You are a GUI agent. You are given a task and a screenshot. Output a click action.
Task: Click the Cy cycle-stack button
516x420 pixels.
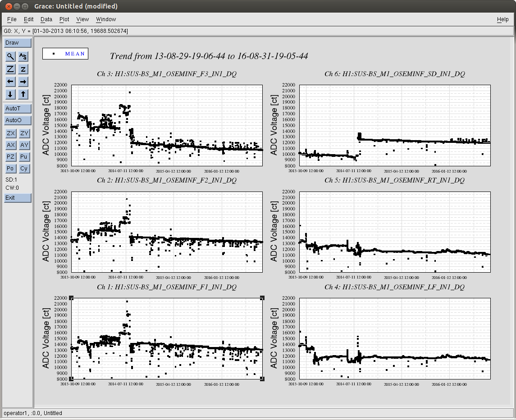[x=24, y=169]
